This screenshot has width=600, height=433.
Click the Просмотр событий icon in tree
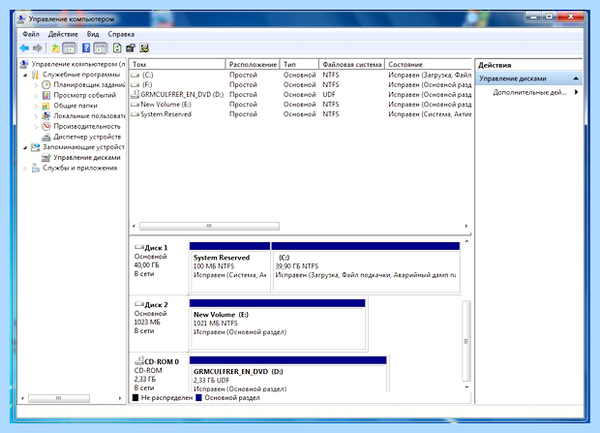click(x=46, y=95)
